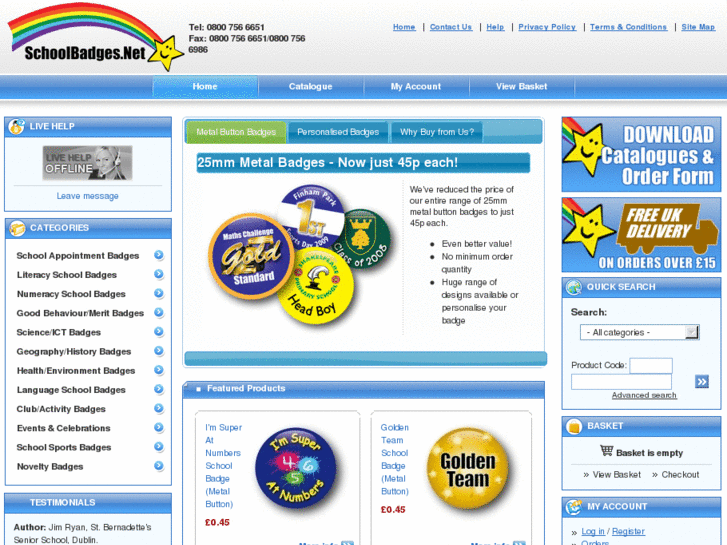
Task: Select Novelty Badges category
Action: (x=50, y=467)
